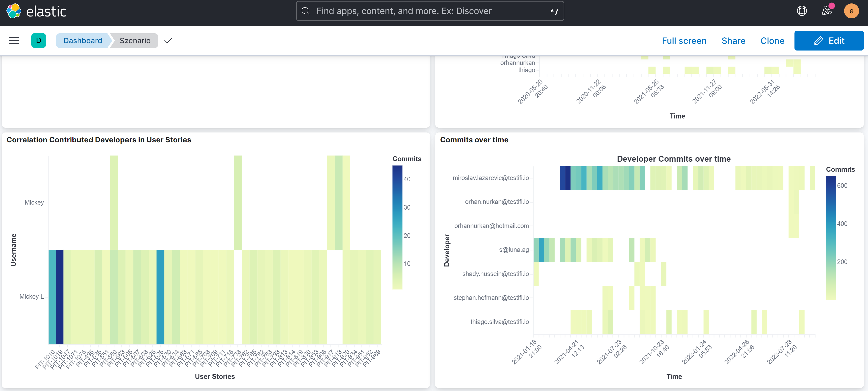Click the Commits legend color bar in Commits over time
The width and height of the screenshot is (868, 391).
pyautogui.click(x=831, y=238)
